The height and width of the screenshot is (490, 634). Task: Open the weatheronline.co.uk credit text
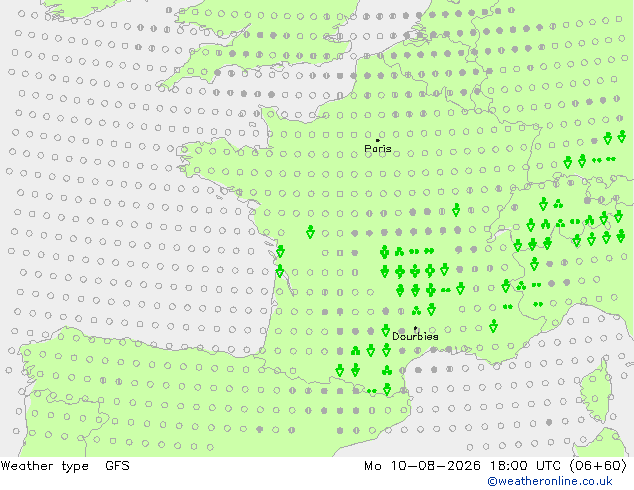pos(550,481)
